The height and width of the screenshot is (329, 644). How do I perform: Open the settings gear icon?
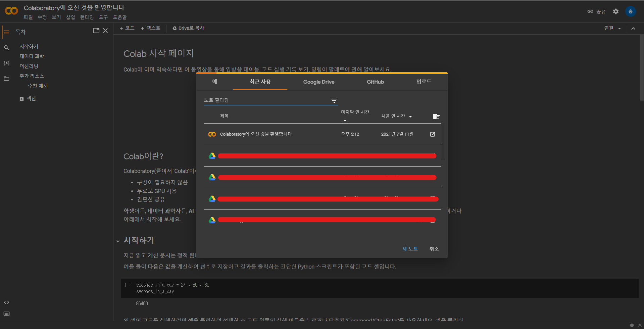[x=615, y=11]
